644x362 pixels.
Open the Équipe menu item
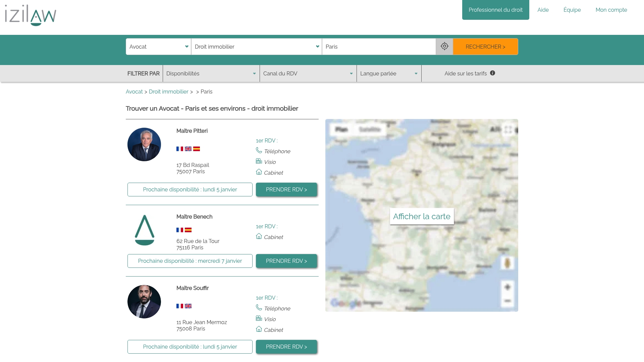(x=572, y=10)
